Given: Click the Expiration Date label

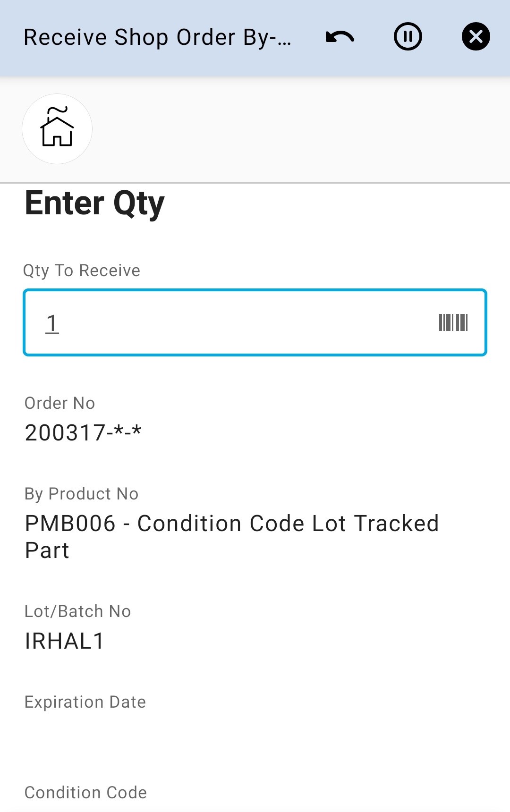Looking at the screenshot, I should pos(85,702).
